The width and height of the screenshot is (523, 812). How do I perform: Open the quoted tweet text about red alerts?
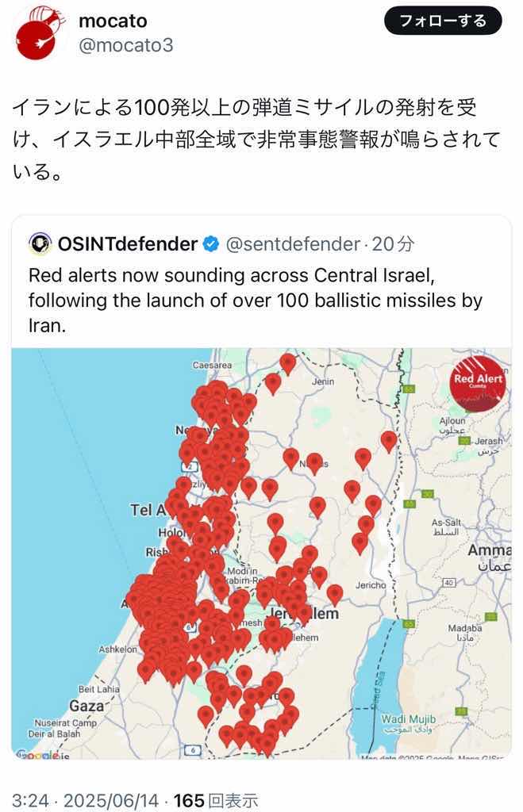click(256, 301)
